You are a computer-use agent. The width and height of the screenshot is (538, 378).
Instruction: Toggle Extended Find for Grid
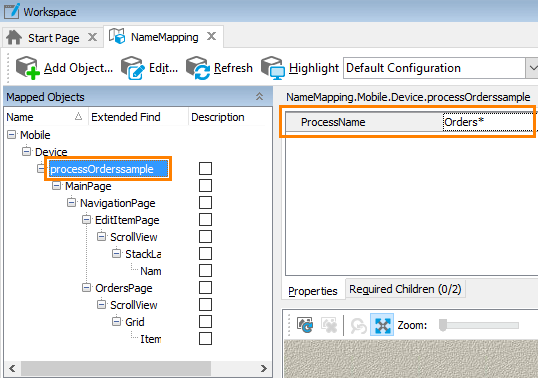205,321
